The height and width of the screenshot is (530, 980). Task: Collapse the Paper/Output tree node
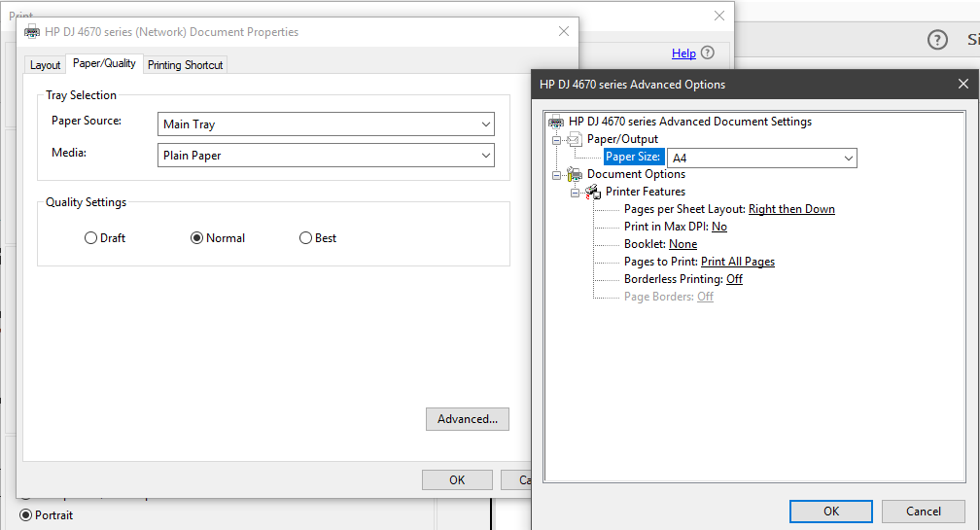tap(556, 140)
